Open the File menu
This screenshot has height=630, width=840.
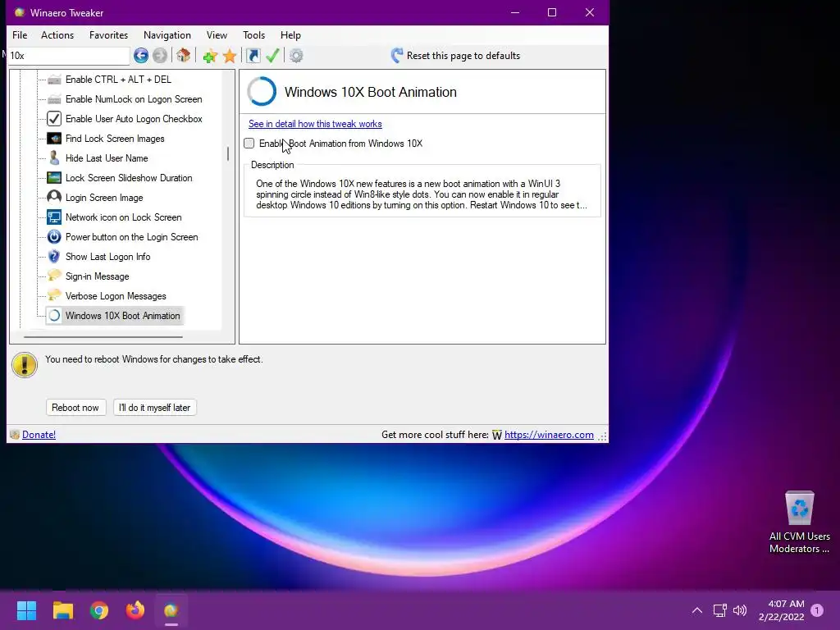pyautogui.click(x=20, y=34)
